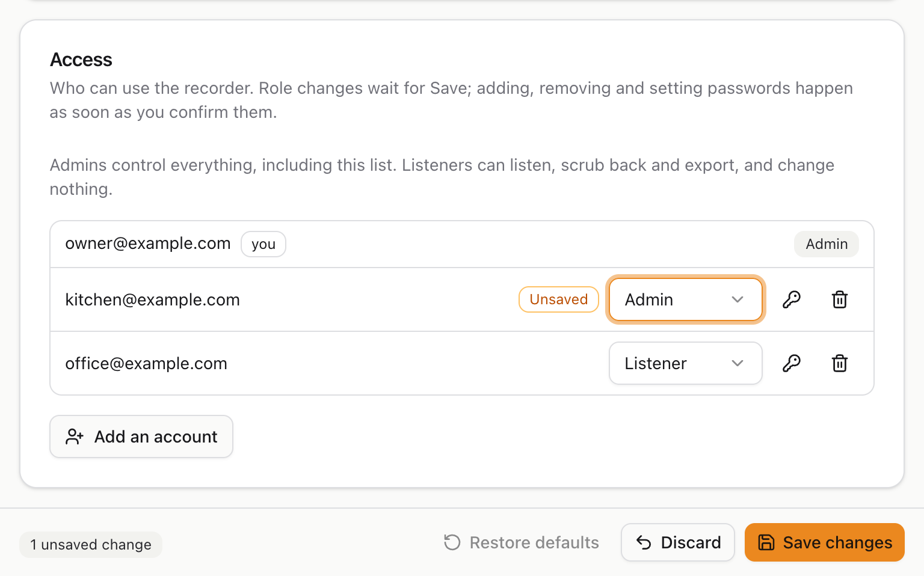This screenshot has width=924, height=576.
Task: Delete kitchen@example.com with trash icon
Action: coord(840,299)
